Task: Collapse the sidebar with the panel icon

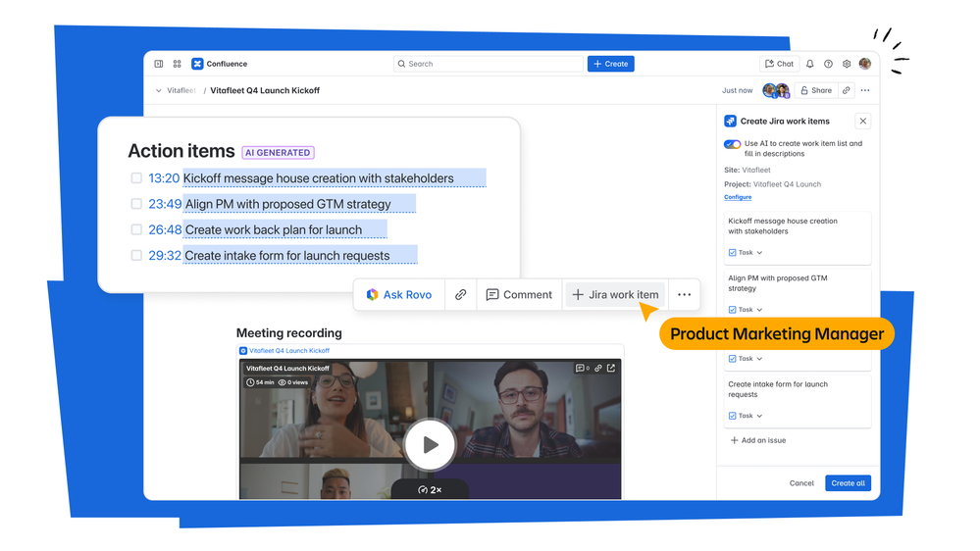Action: pos(159,64)
